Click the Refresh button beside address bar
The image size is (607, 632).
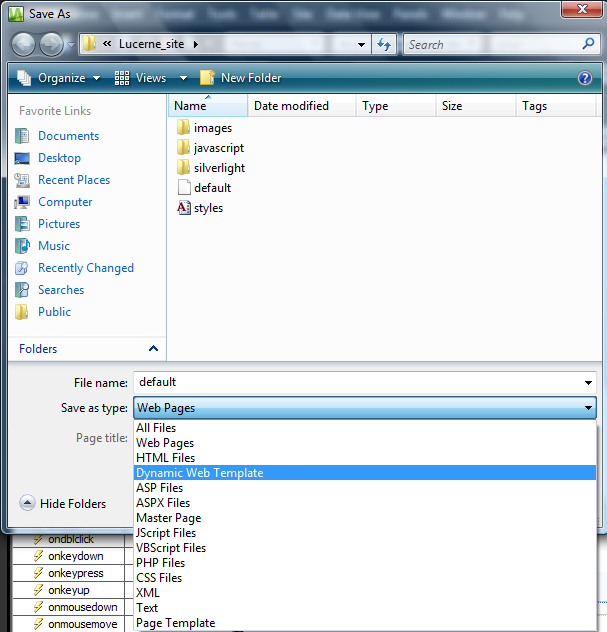tap(384, 44)
